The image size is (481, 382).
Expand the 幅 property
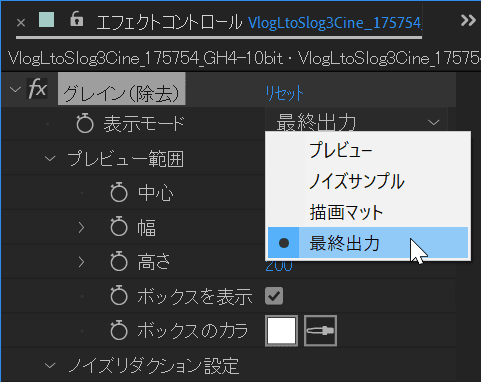(x=81, y=227)
